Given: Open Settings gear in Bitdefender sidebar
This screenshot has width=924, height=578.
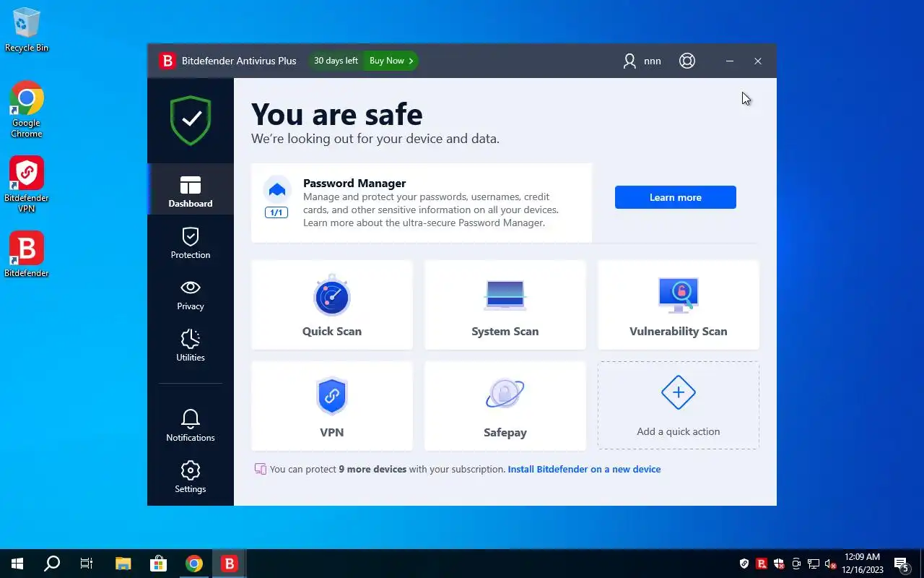Looking at the screenshot, I should pos(191,477).
